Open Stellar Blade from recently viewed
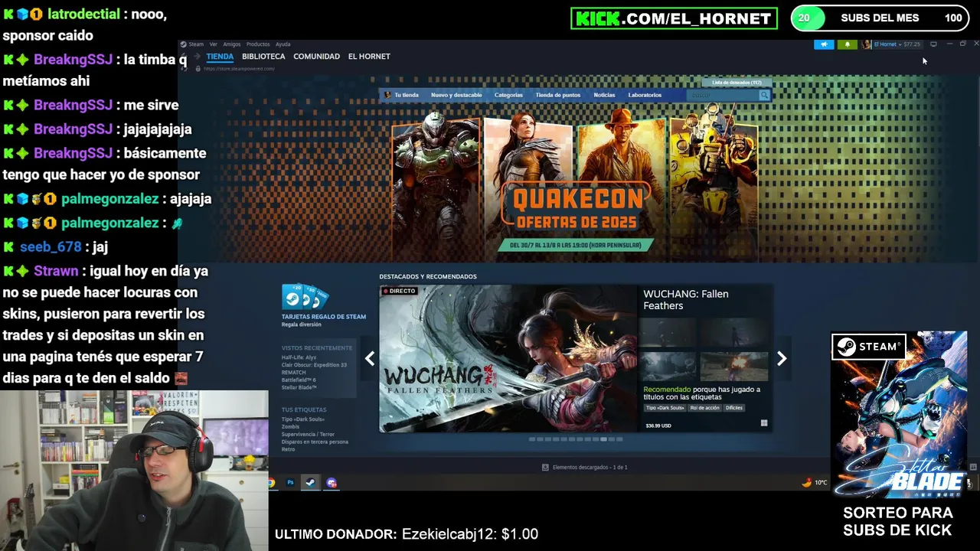The width and height of the screenshot is (980, 551). click(299, 387)
